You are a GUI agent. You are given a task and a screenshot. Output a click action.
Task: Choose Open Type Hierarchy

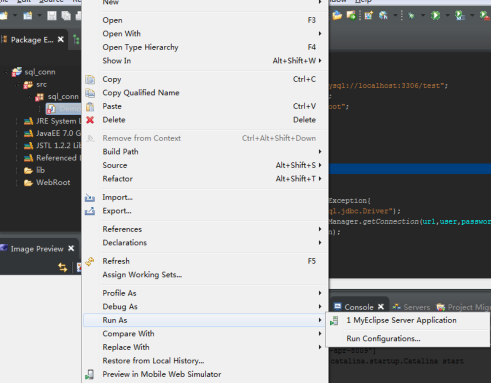(x=205, y=47)
